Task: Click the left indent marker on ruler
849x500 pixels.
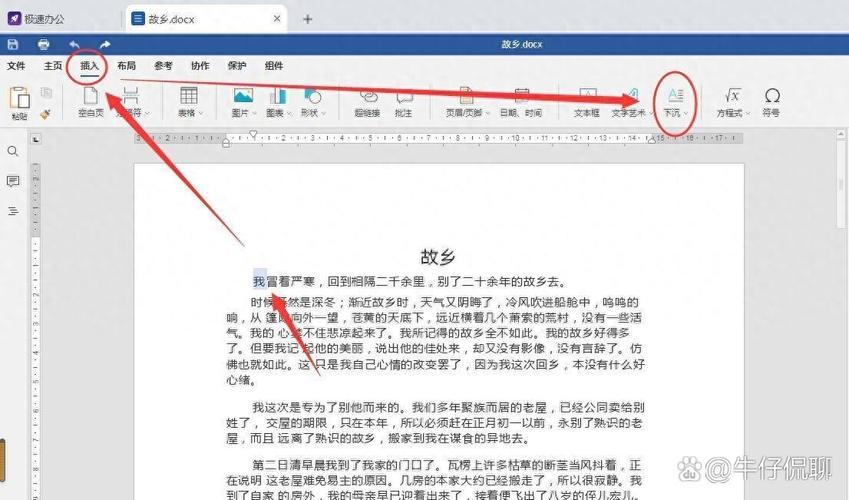Action: (x=226, y=143)
